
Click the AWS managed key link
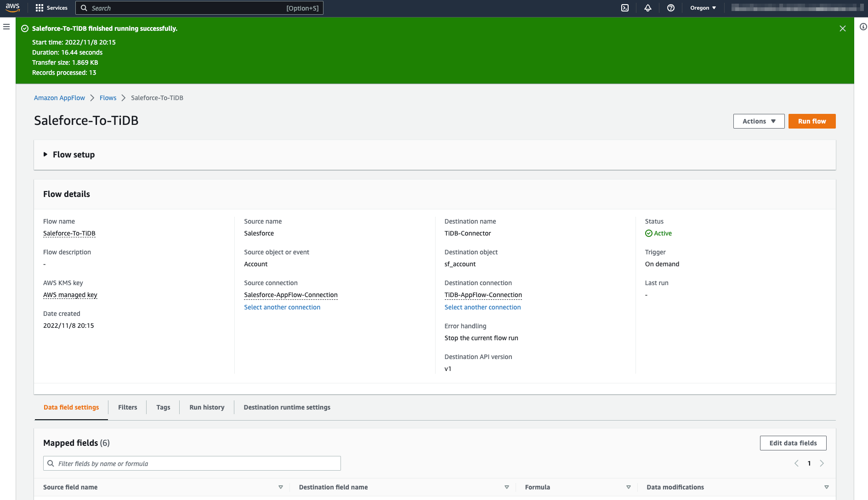[x=70, y=295]
